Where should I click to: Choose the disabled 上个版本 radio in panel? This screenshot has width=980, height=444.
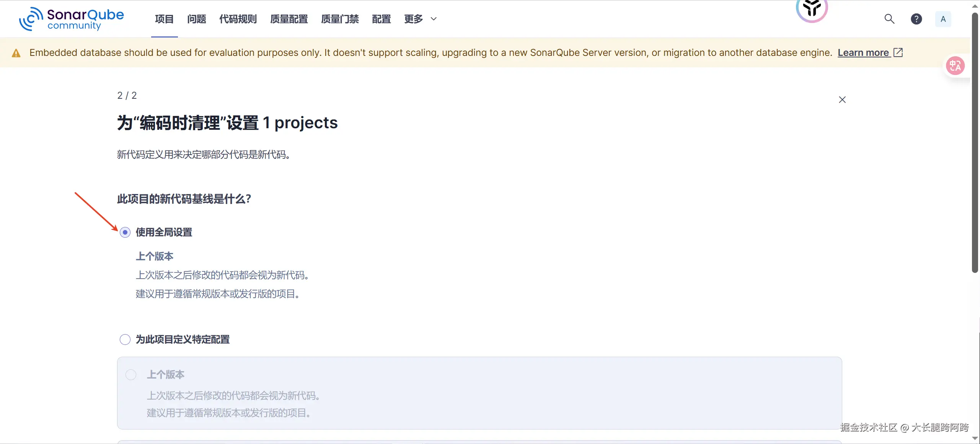131,374
